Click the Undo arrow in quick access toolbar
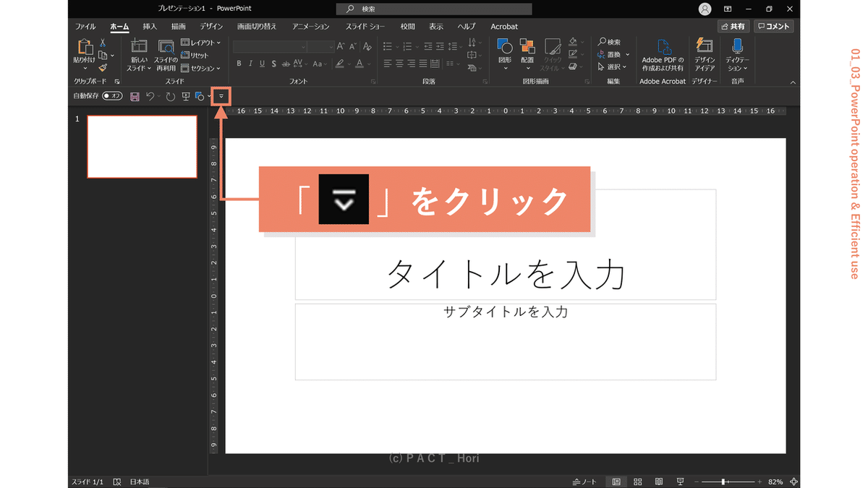This screenshot has height=488, width=868. pos(150,96)
